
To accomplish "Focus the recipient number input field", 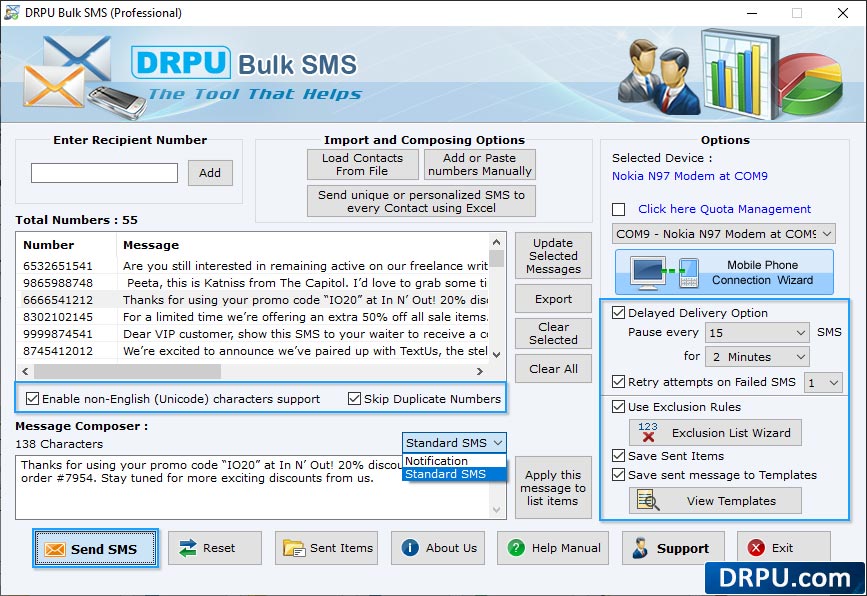I will [x=105, y=172].
